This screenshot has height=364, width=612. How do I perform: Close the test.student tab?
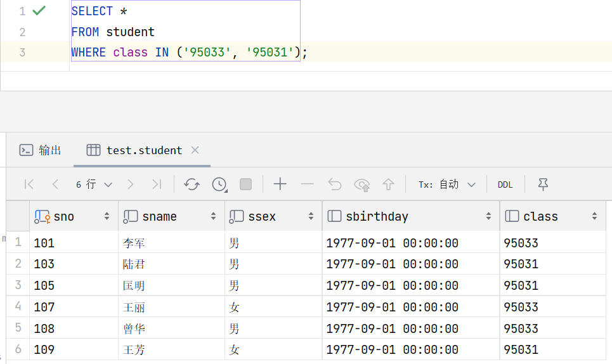coord(195,150)
